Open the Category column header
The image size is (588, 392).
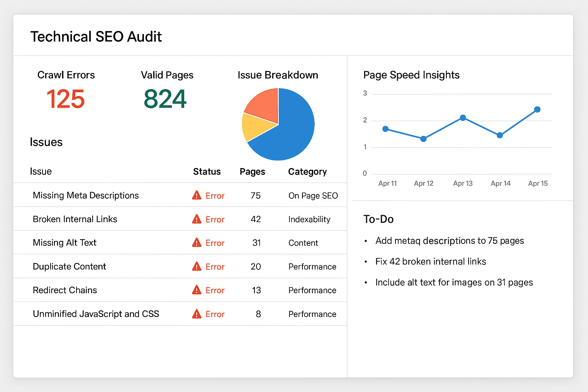(307, 171)
